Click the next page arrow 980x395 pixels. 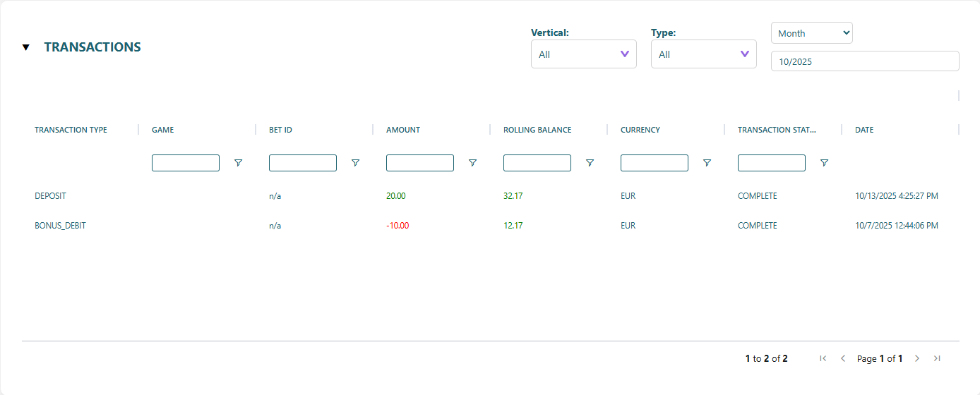click(x=917, y=358)
